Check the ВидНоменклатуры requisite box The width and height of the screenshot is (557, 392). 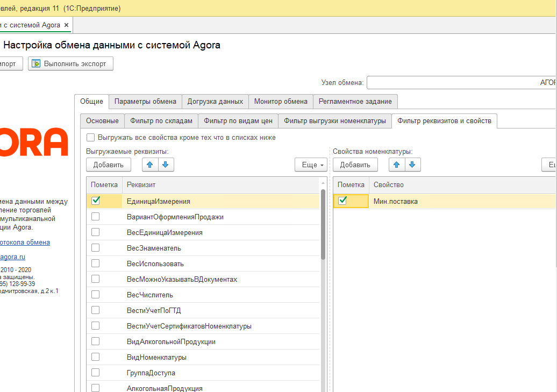[x=96, y=357]
